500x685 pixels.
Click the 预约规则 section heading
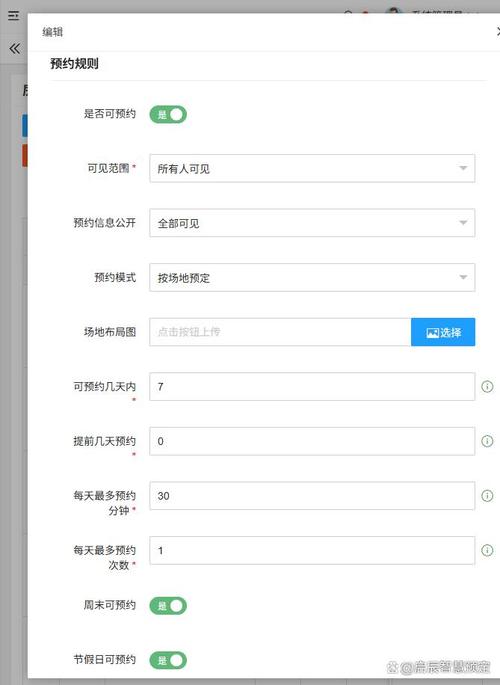[74, 64]
